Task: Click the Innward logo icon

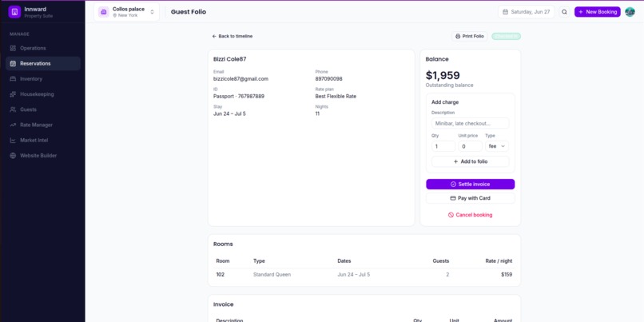Action: 14,12
